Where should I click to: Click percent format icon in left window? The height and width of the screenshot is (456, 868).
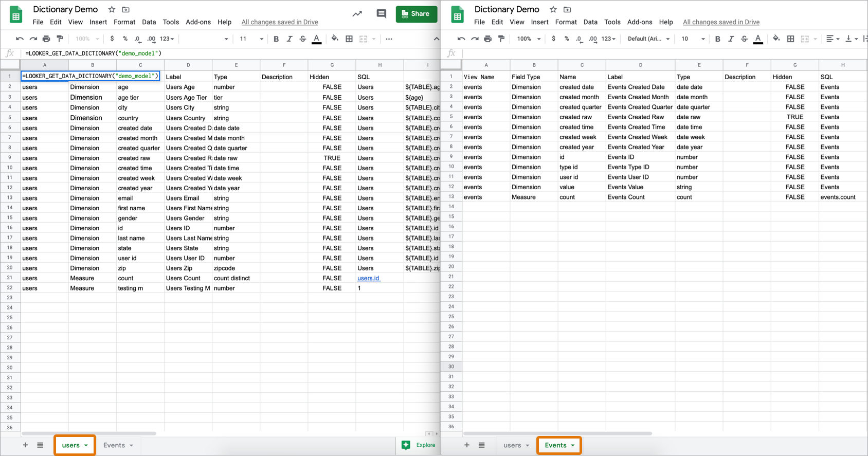click(x=125, y=39)
